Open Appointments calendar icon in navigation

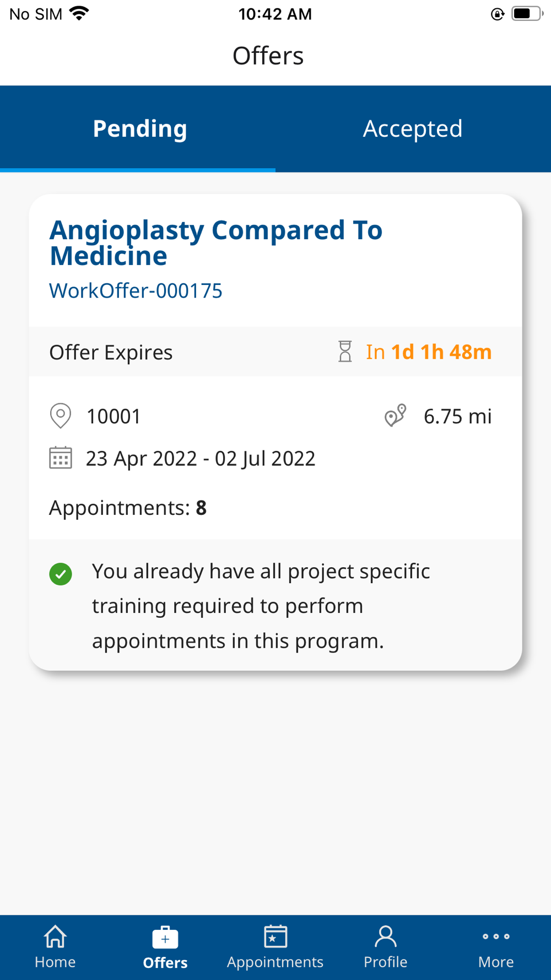point(275,936)
